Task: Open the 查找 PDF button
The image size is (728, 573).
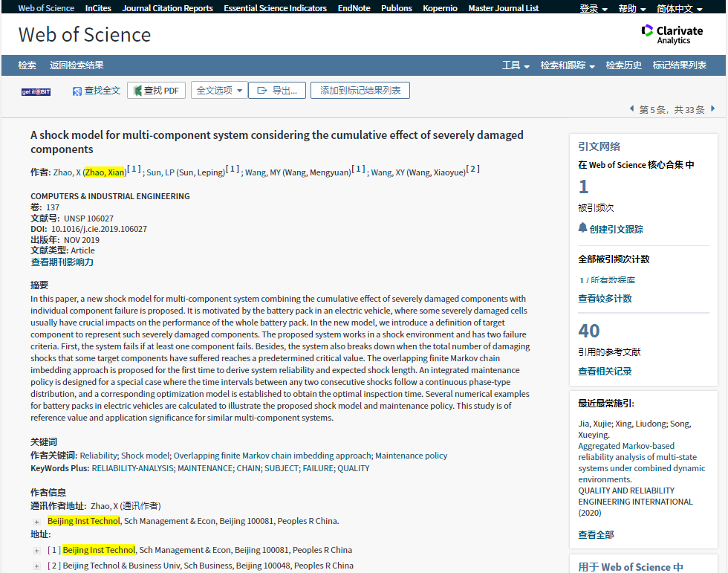Action: pyautogui.click(x=156, y=91)
